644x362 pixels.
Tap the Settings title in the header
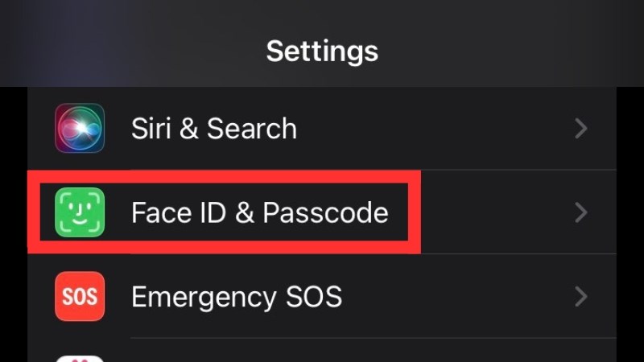(322, 51)
